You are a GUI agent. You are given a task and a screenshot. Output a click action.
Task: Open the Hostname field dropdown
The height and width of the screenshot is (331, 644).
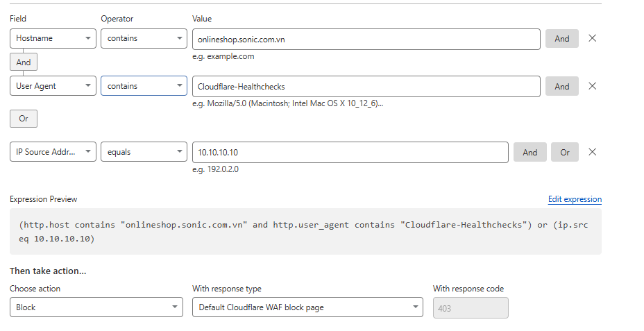(x=53, y=39)
